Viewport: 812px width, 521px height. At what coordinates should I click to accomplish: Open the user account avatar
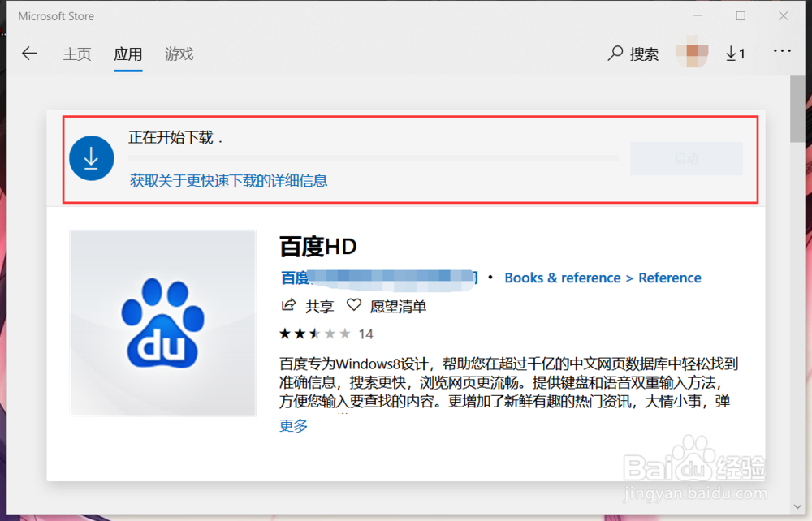point(692,52)
